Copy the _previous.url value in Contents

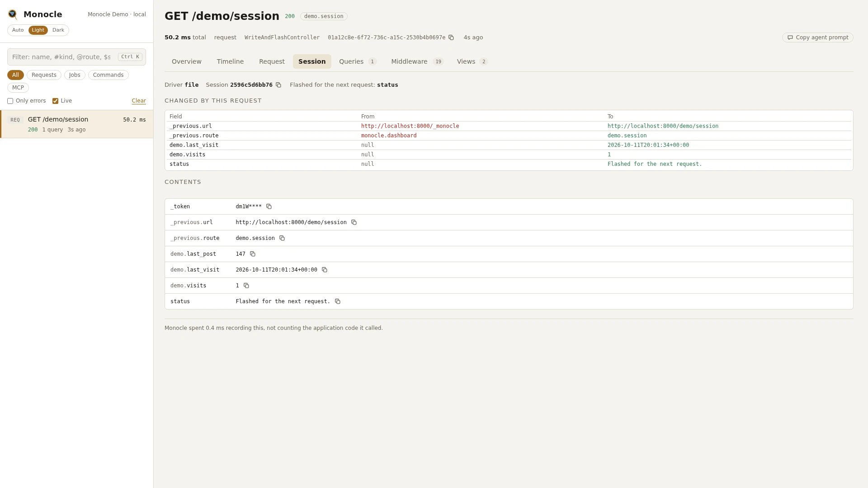click(354, 222)
